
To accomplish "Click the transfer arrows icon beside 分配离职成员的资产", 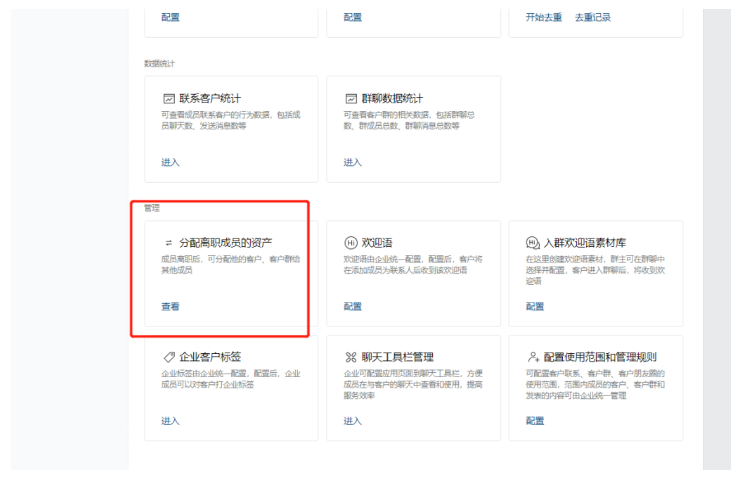I will [x=169, y=243].
